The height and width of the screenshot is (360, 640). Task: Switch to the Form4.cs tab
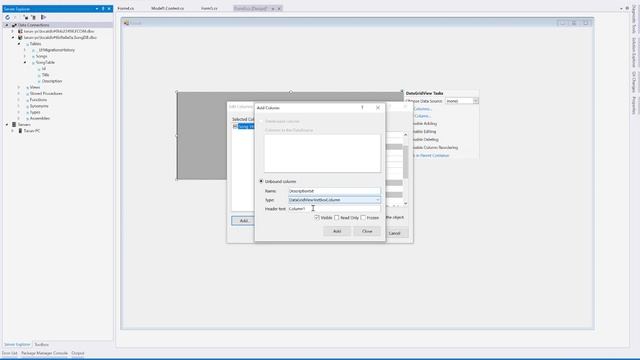pyautogui.click(x=126, y=8)
